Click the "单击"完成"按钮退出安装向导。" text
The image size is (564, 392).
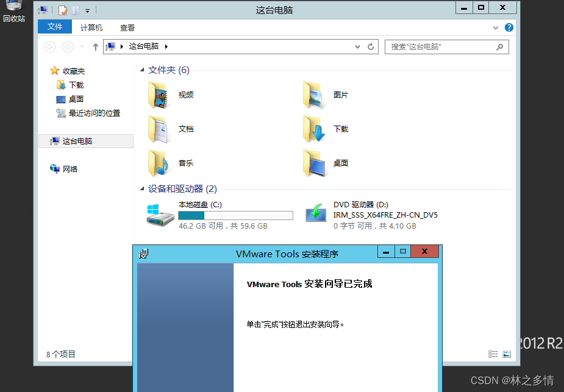tap(295, 324)
